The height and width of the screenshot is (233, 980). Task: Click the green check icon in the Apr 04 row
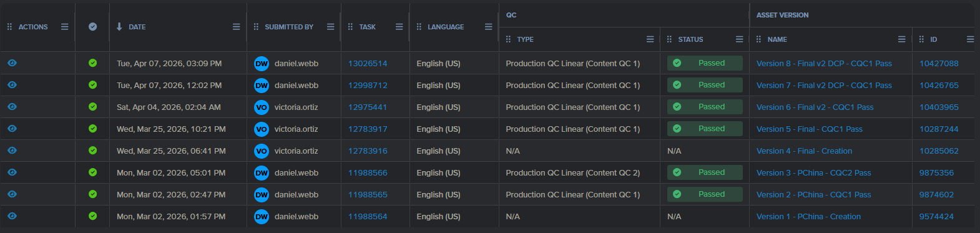tap(92, 107)
